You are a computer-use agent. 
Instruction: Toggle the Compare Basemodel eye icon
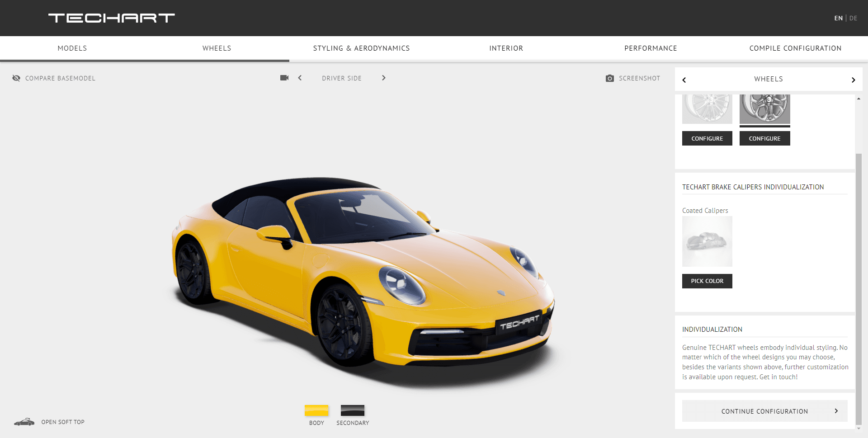click(x=16, y=78)
